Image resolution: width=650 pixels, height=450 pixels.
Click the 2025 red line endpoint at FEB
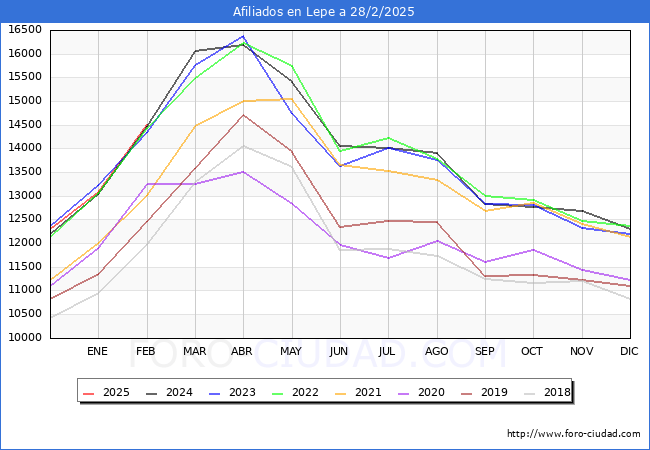click(x=147, y=124)
